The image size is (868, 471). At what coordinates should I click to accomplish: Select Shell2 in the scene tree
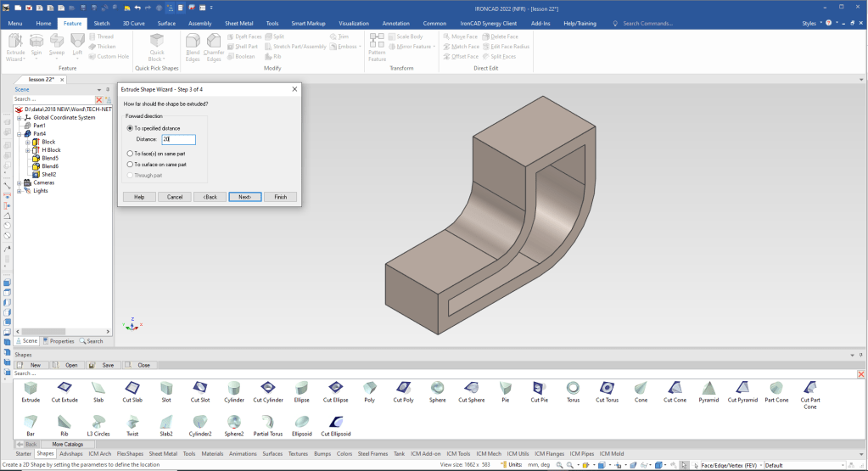coord(48,175)
